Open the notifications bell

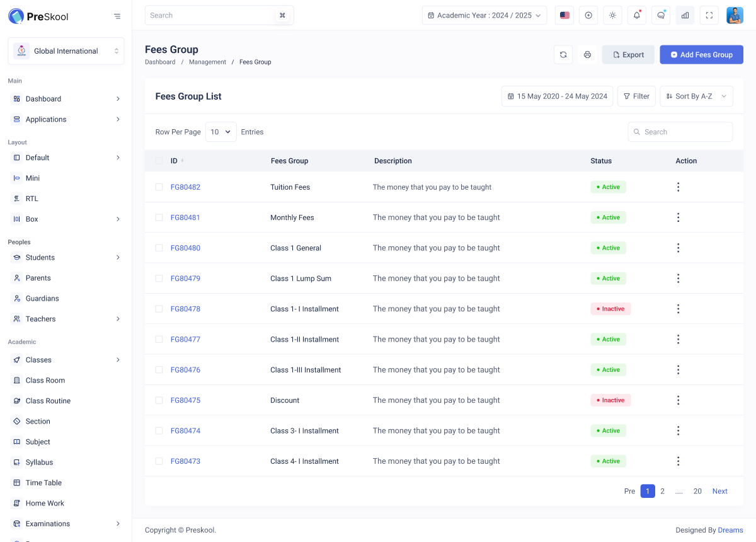636,15
